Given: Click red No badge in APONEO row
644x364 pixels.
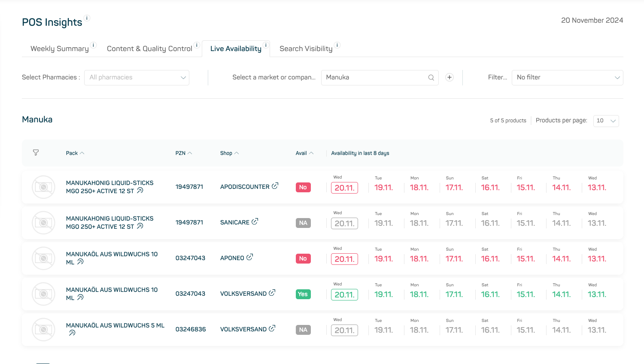Looking at the screenshot, I should coord(303,259).
